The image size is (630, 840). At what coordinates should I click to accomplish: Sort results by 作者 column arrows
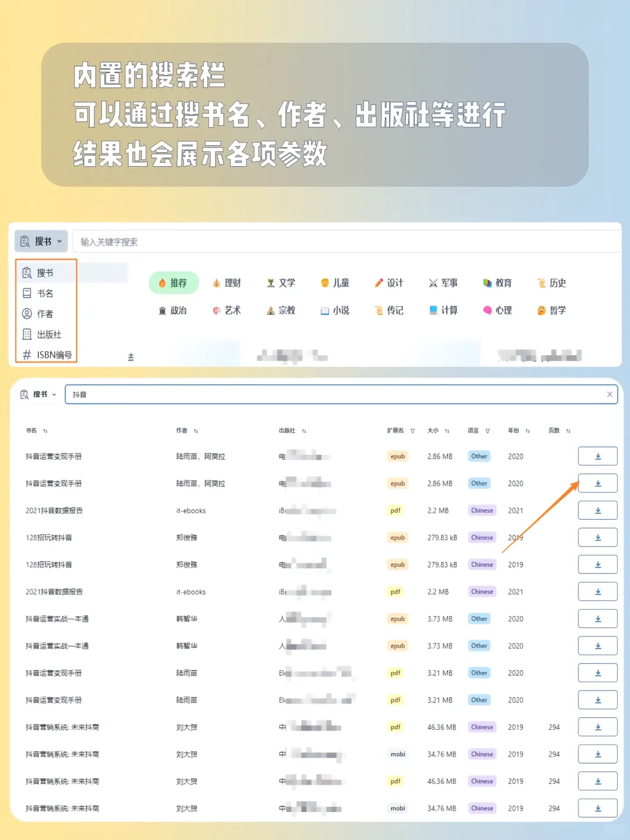196,431
